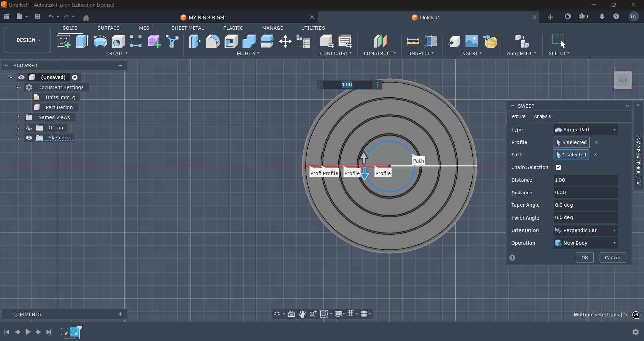
Task: Expand the Sketches folder
Action: click(18, 138)
